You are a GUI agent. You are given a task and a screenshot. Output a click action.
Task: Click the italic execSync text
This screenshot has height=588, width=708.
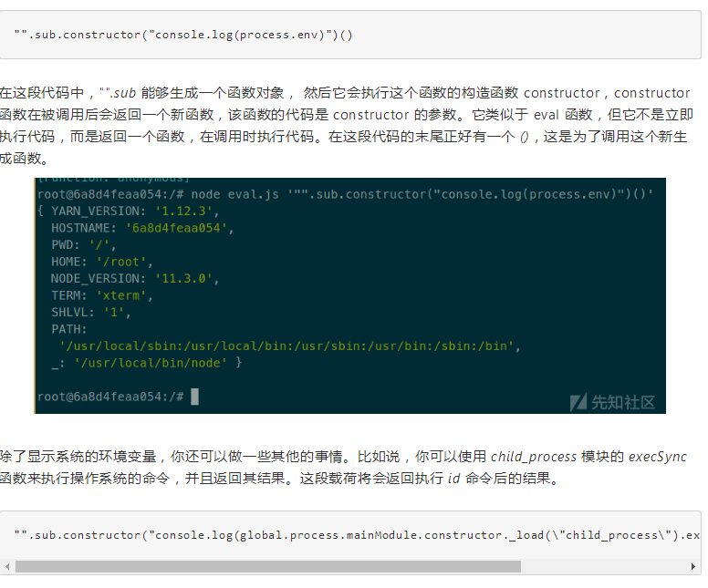657,457
